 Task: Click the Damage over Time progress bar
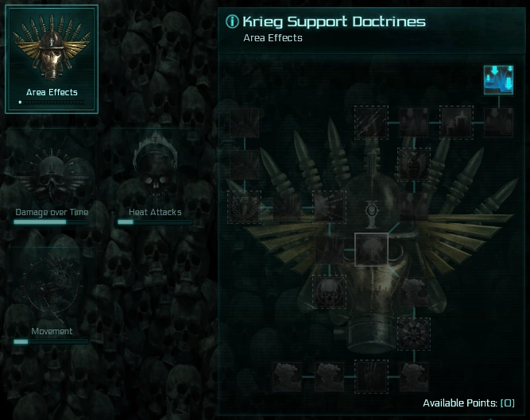pos(51,222)
